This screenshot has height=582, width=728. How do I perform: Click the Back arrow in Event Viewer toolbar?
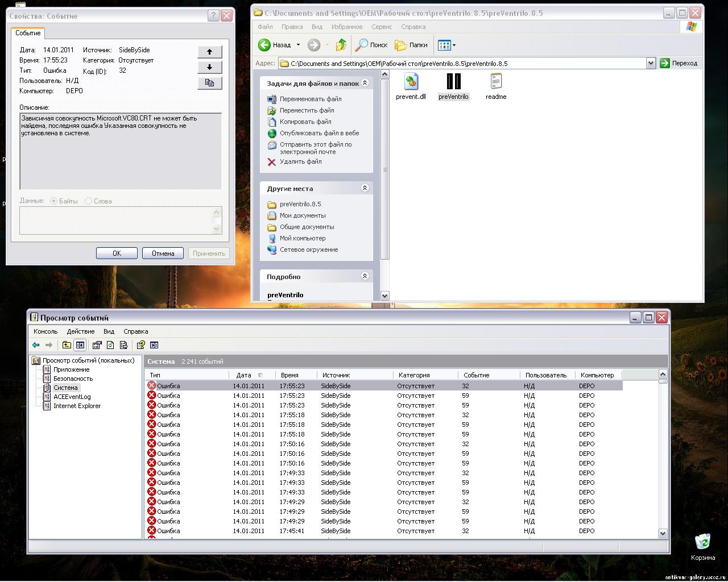coord(36,345)
